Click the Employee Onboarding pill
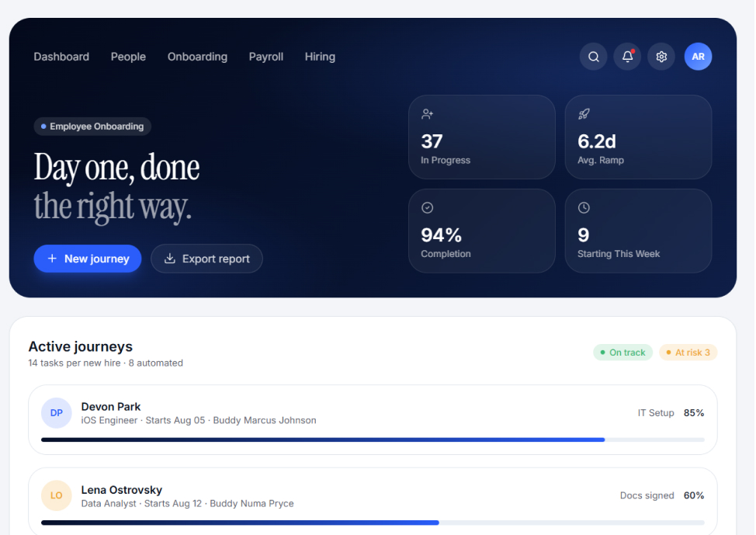 [x=92, y=127]
